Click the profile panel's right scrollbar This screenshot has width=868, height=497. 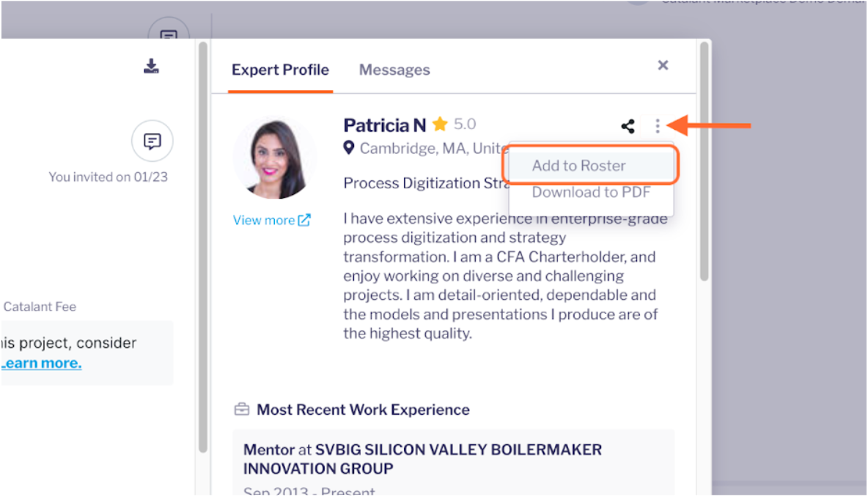point(704,161)
